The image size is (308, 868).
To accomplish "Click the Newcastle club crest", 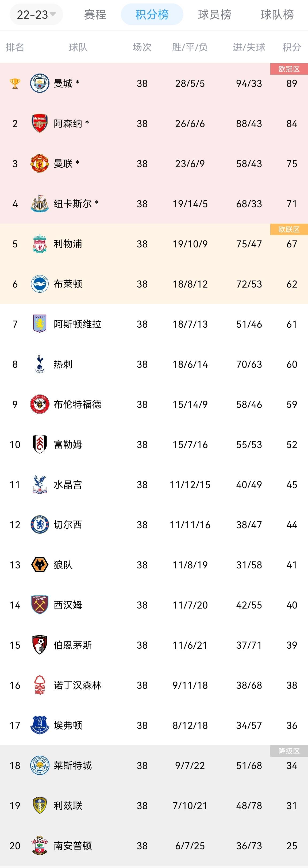I will coord(40,204).
